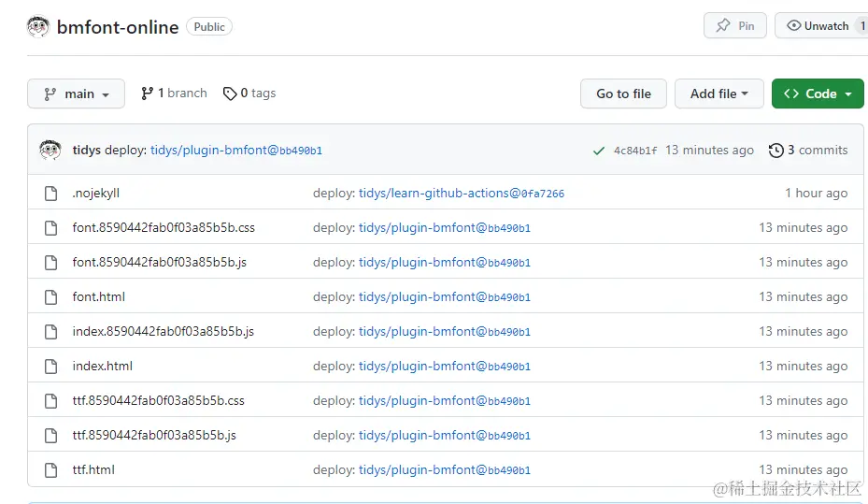This screenshot has height=504, width=868.
Task: Click the tag icon next to 0 tags
Action: (229, 94)
